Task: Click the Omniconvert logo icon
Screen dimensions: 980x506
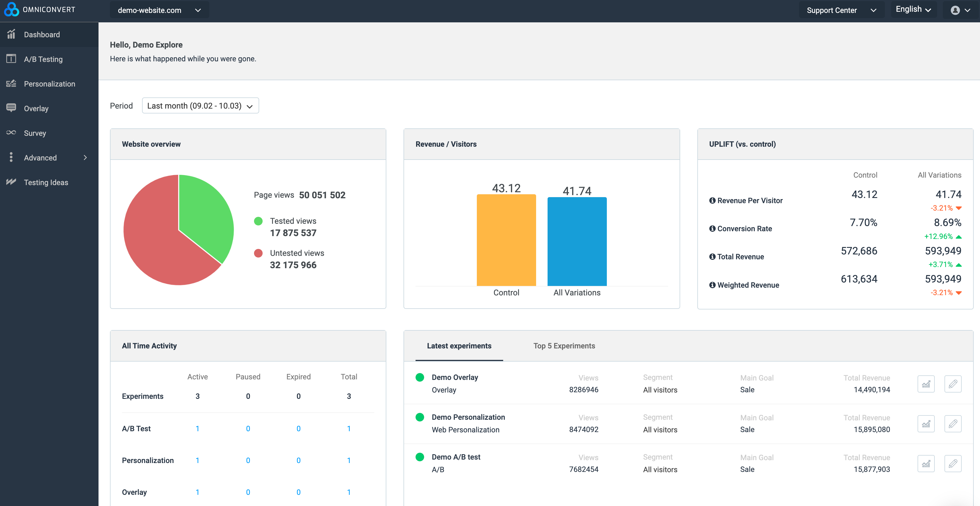Action: click(11, 9)
